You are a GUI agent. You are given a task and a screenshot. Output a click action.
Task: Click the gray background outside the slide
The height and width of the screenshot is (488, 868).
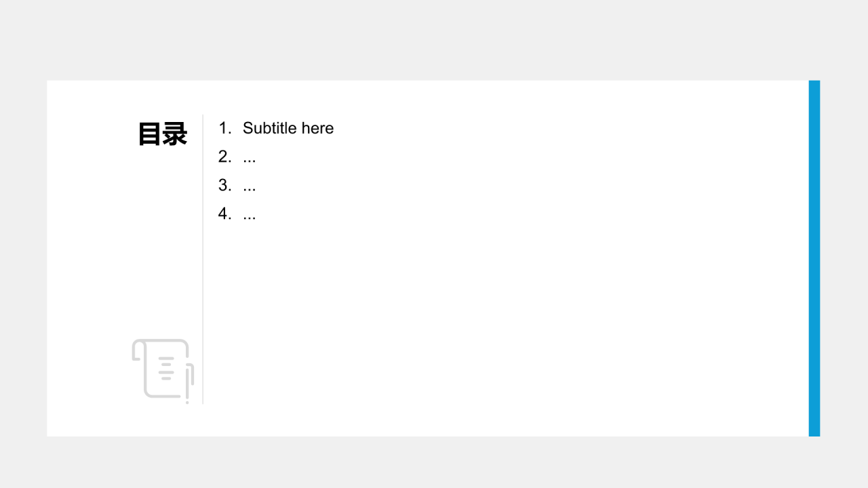434,39
